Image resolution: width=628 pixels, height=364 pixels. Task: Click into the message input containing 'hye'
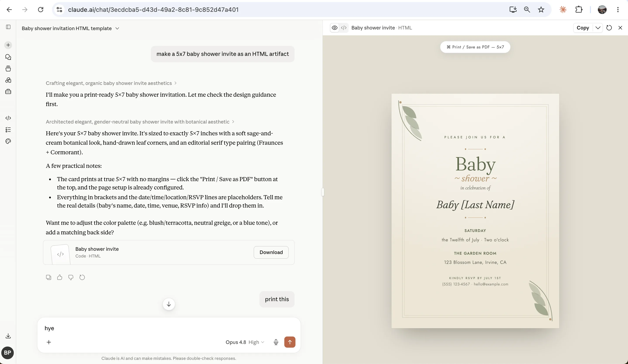click(169, 328)
